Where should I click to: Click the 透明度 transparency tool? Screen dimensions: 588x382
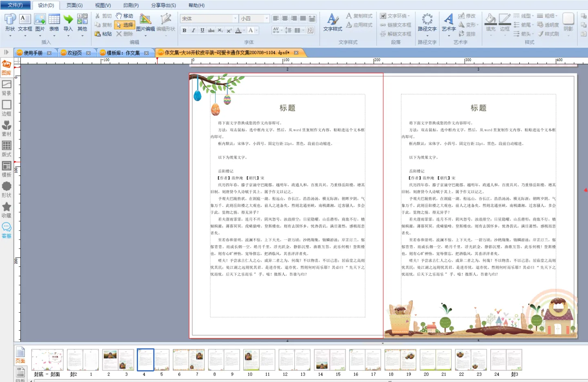coord(548,25)
